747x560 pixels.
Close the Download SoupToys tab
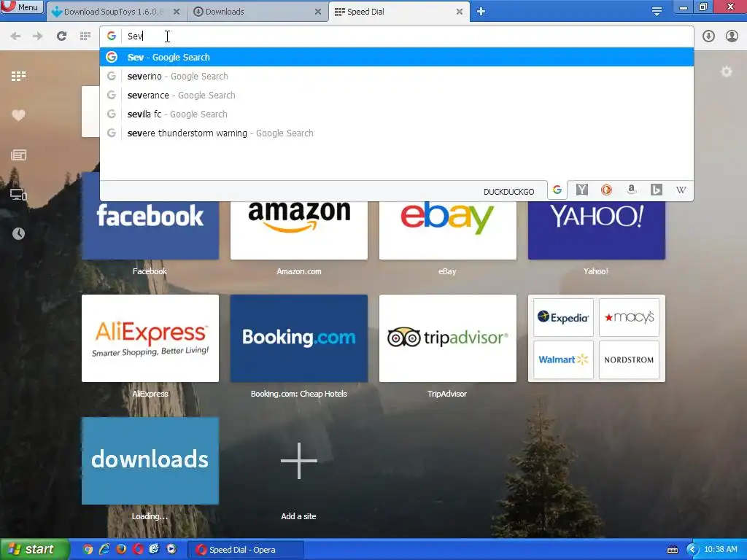pos(177,12)
